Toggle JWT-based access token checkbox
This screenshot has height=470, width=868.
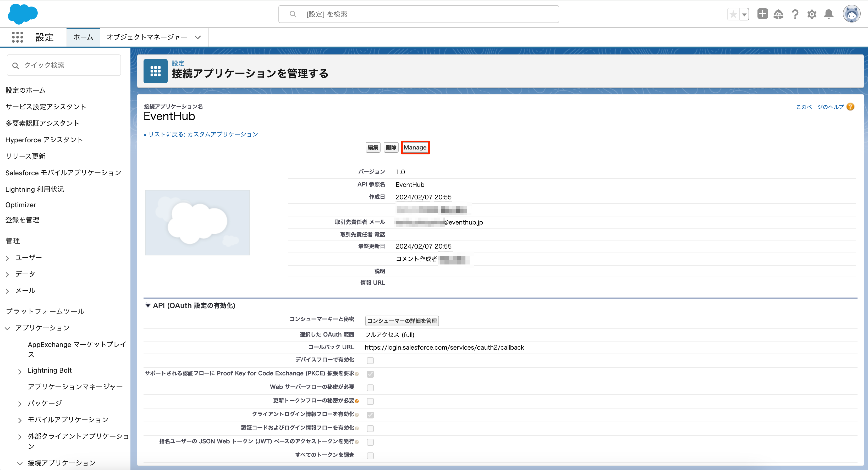(370, 442)
